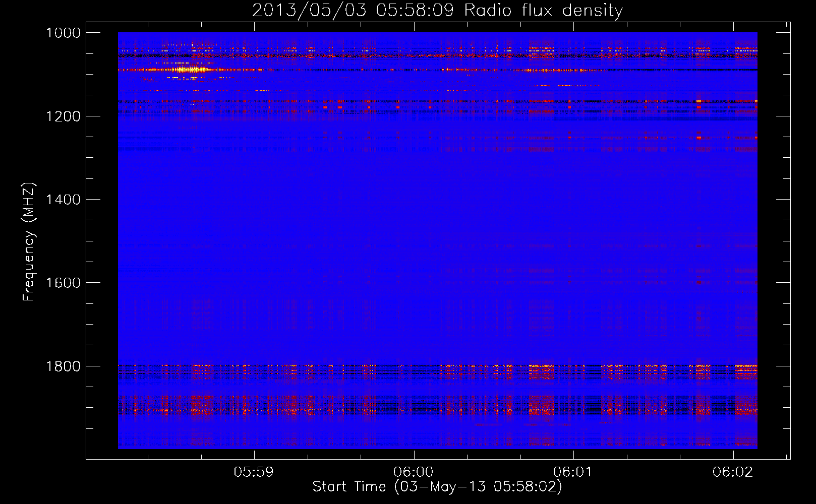
Task: Click the 1600 frequency tick label
Action: (64, 283)
